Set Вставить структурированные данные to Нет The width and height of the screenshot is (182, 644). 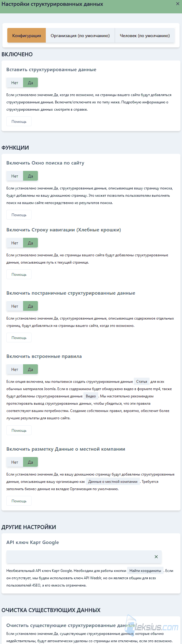click(15, 83)
